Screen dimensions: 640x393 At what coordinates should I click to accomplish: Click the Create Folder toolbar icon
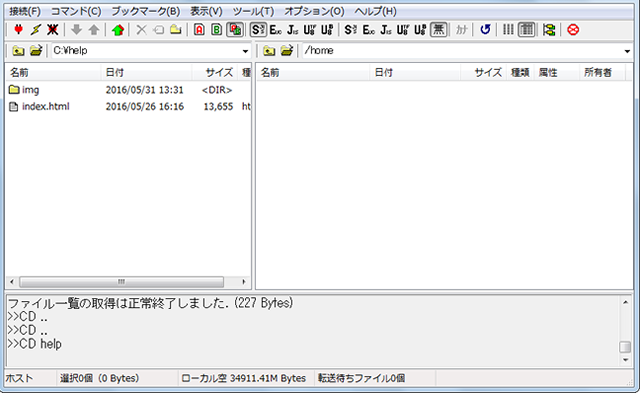click(176, 30)
